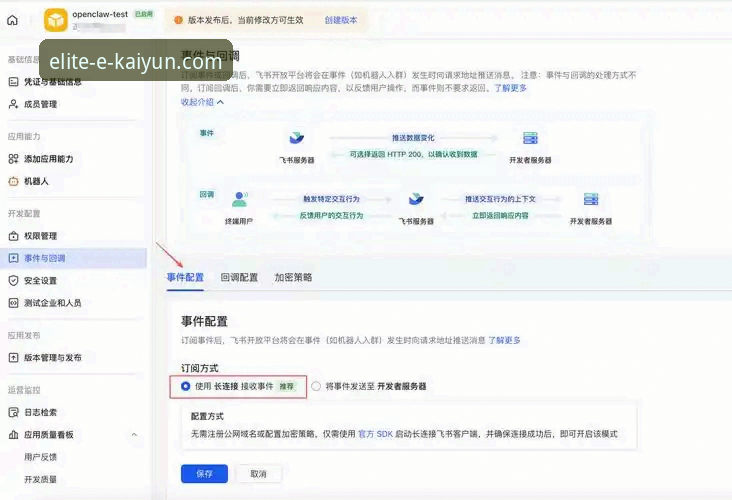Open 日志检索 sidebar icon
The image size is (732, 500).
[14, 412]
